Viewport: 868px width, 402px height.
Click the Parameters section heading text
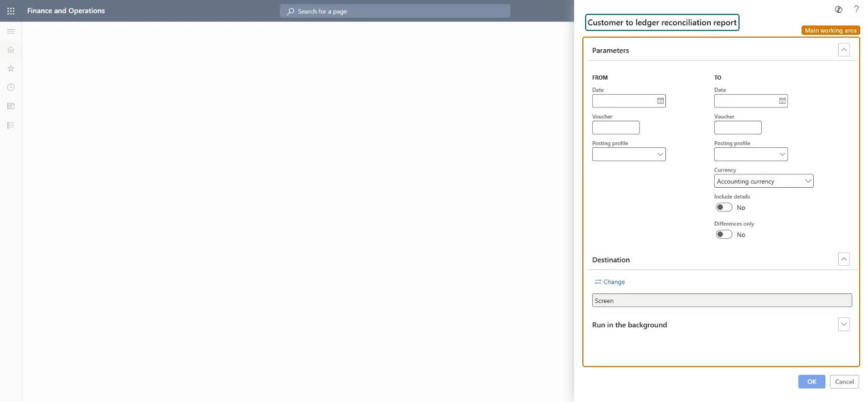pos(611,50)
